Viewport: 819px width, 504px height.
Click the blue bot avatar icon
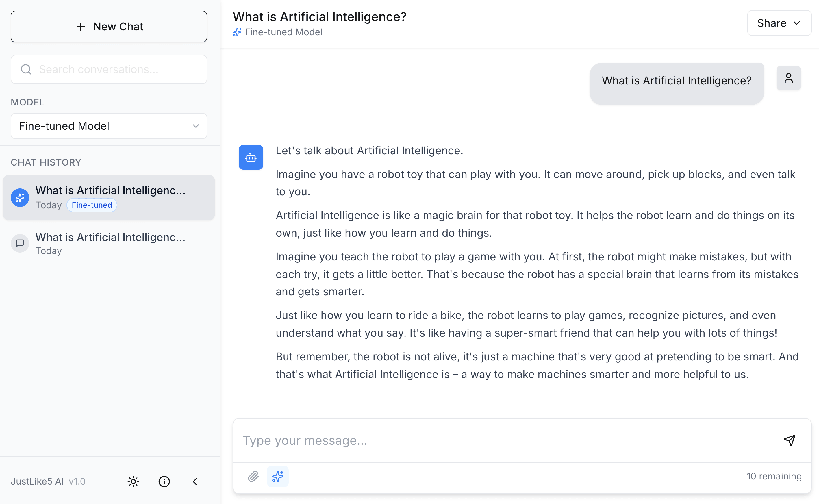[x=251, y=157]
